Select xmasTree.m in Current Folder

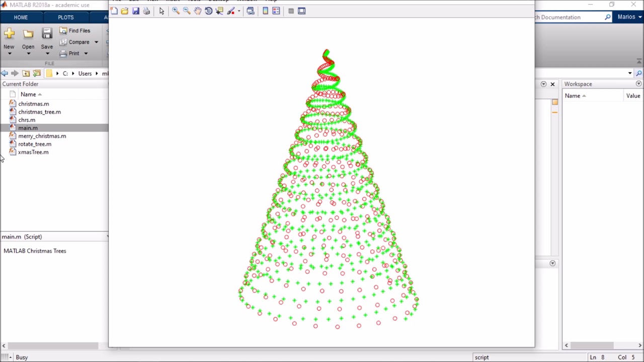tap(33, 152)
